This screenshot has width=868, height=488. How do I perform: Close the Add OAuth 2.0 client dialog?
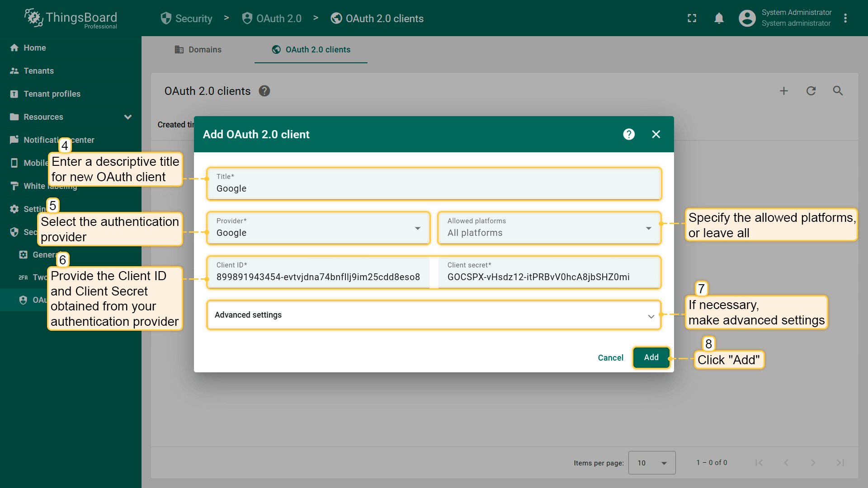pos(656,134)
